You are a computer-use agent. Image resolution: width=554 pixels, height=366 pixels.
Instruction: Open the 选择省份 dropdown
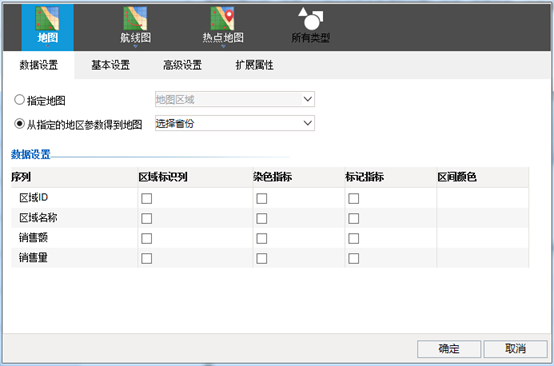tap(235, 123)
